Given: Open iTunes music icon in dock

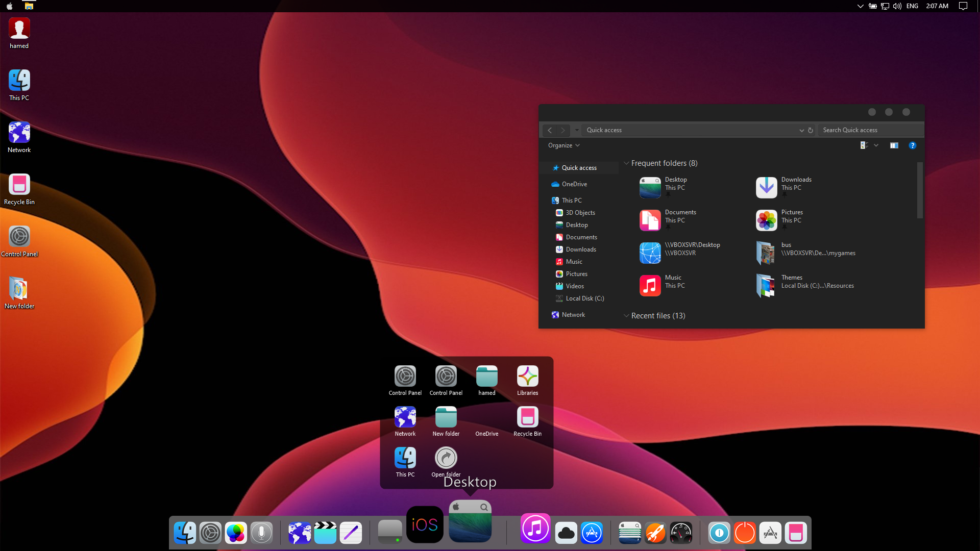Looking at the screenshot, I should coord(535,529).
